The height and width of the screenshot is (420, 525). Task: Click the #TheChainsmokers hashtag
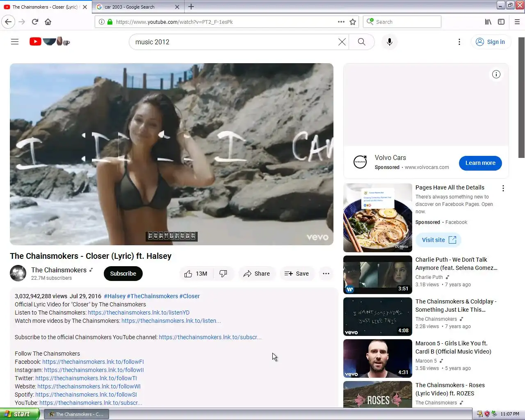(152, 296)
